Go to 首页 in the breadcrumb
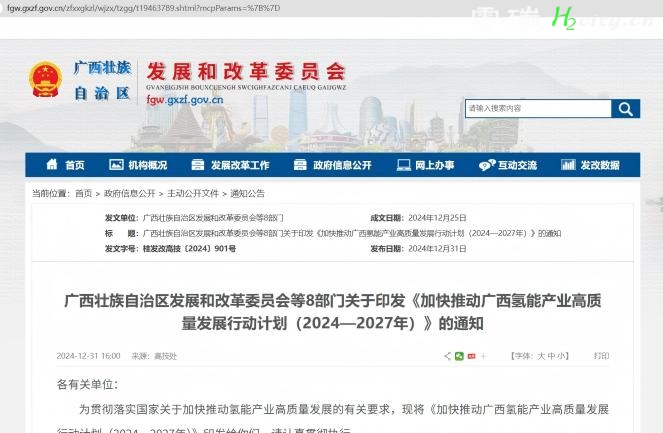This screenshot has width=663, height=433. pyautogui.click(x=84, y=194)
